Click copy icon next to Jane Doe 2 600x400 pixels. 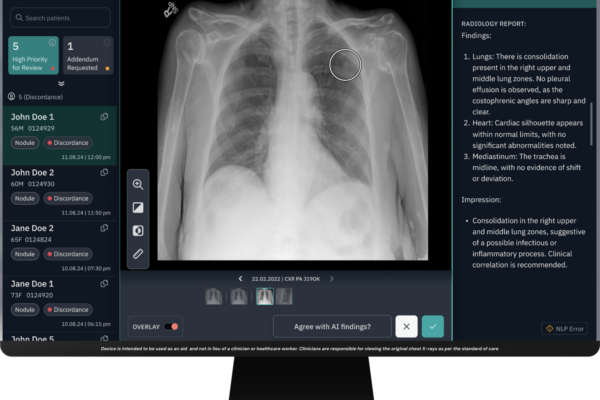tap(104, 228)
